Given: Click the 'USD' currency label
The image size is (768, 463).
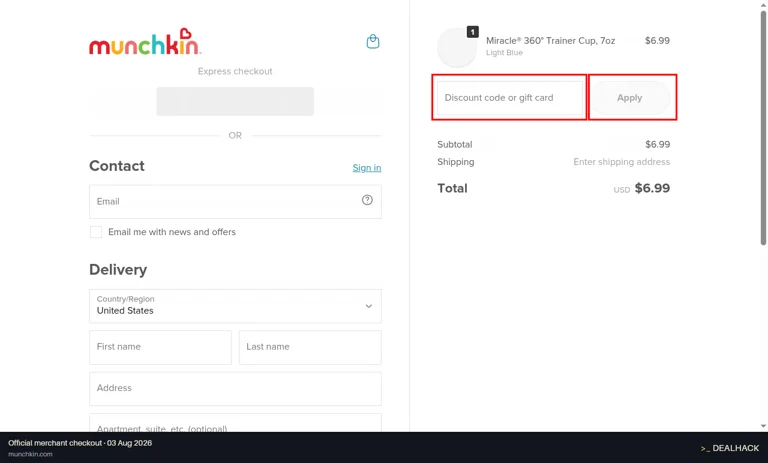Looking at the screenshot, I should point(622,190).
